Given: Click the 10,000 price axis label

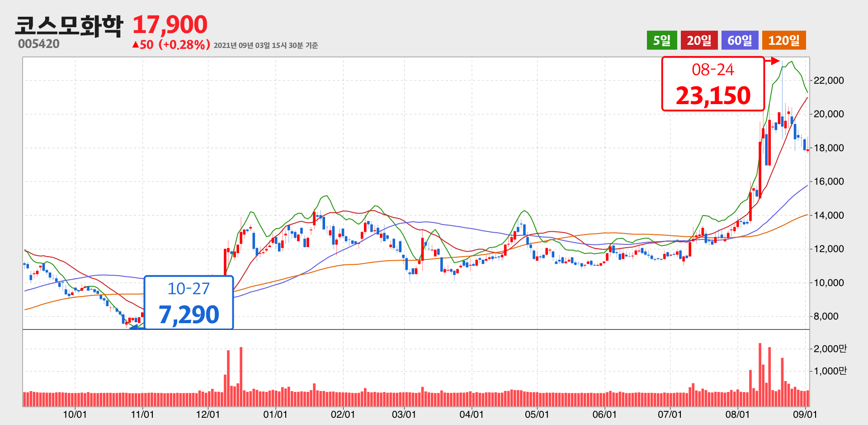Looking at the screenshot, I should pos(829,283).
